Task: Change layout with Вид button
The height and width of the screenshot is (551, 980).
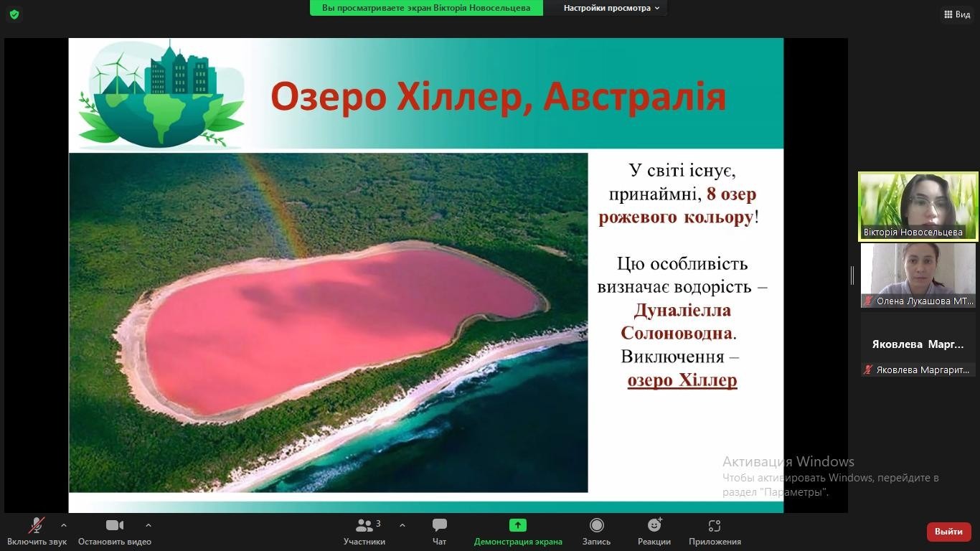Action: [957, 14]
